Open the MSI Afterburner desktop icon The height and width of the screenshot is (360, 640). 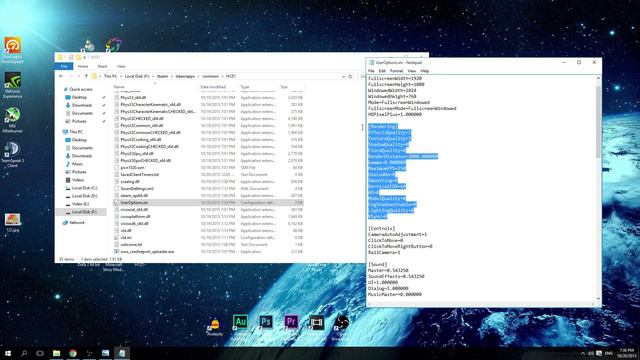[12, 120]
